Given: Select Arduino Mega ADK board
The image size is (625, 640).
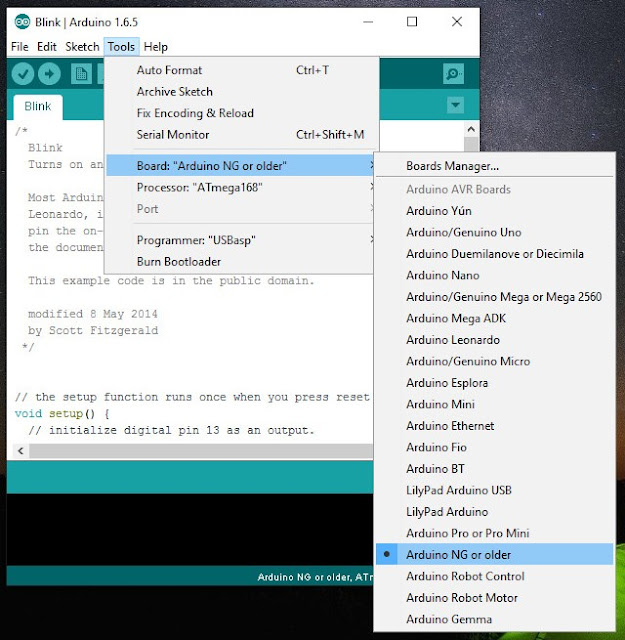Looking at the screenshot, I should click(x=494, y=318).
